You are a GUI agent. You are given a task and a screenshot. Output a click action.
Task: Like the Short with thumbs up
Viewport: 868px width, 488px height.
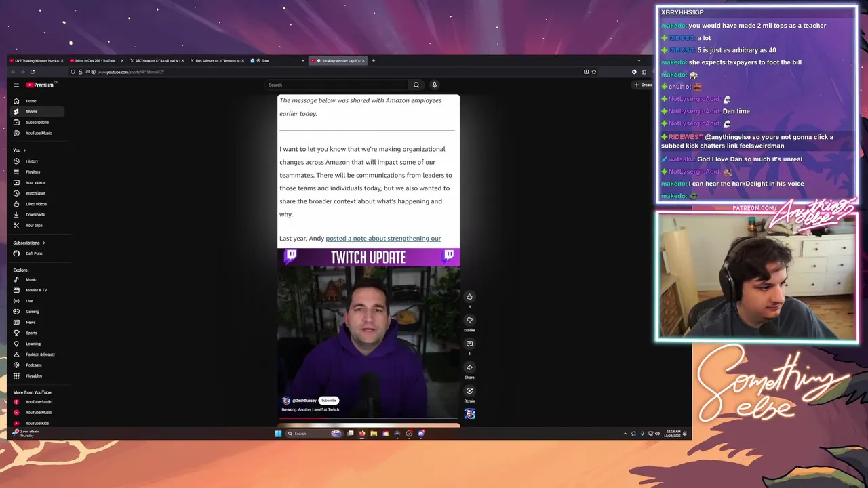click(469, 297)
